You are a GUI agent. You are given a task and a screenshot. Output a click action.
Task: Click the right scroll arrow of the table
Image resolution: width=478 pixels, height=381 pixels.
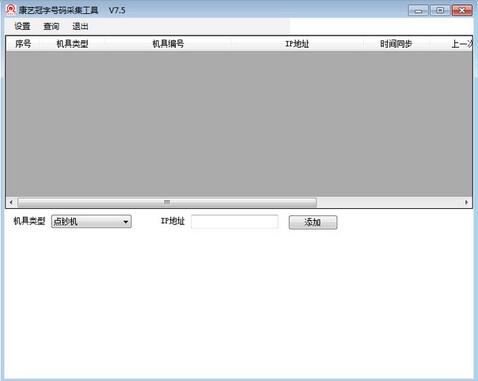click(x=466, y=202)
